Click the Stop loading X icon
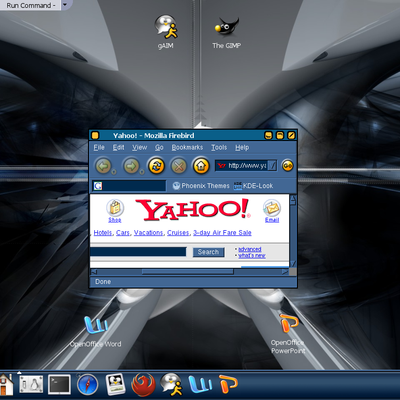The width and height of the screenshot is (400, 400). pyautogui.click(x=179, y=166)
